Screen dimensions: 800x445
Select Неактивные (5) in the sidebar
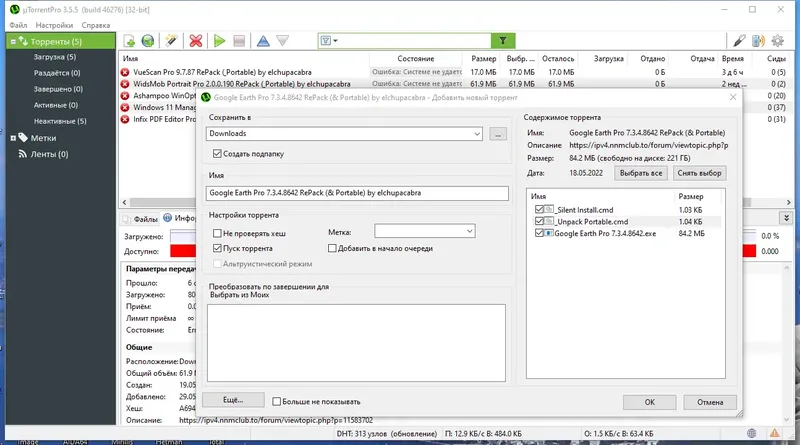tap(60, 121)
